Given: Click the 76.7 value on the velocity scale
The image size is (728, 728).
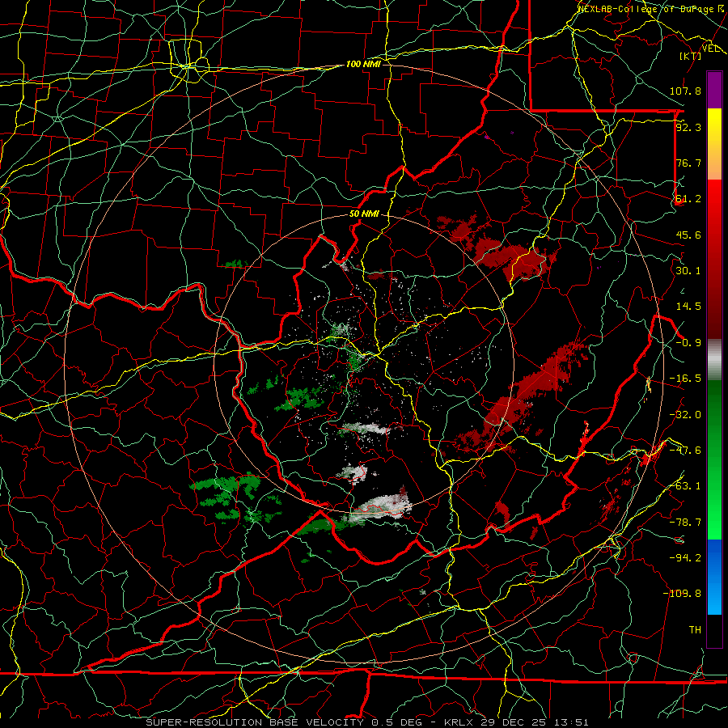Looking at the screenshot, I should click(688, 163).
